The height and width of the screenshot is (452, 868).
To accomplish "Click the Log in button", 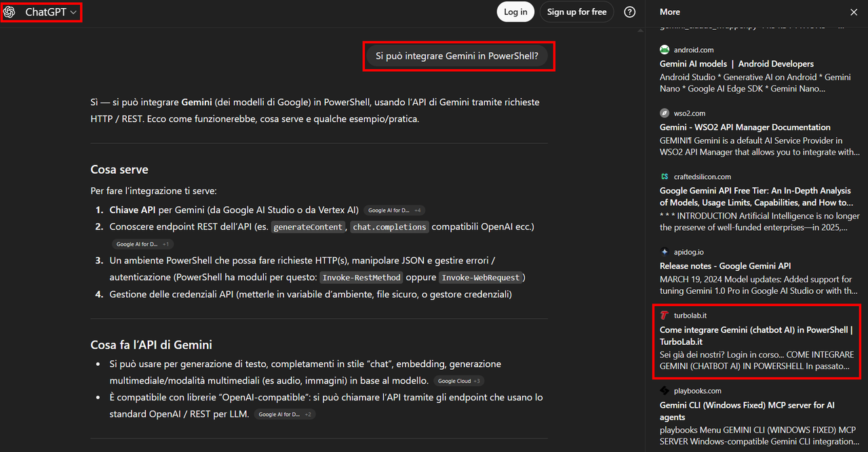I will [515, 12].
